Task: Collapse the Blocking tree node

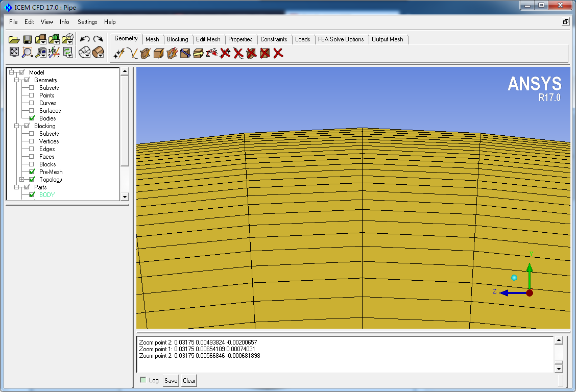Action: [16, 126]
